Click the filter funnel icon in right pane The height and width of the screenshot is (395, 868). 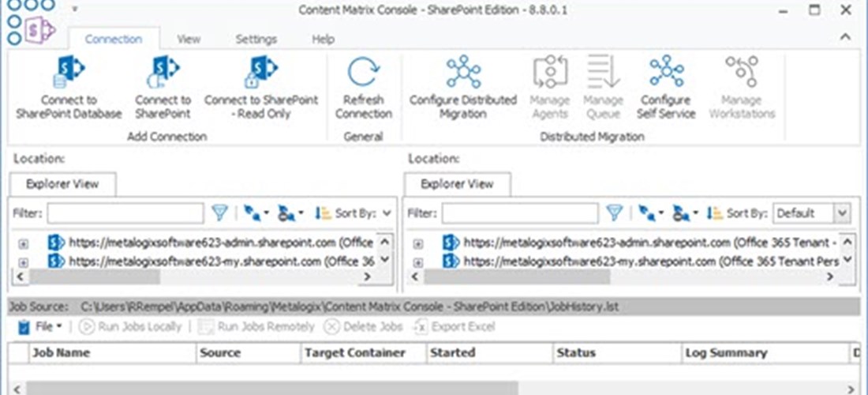pyautogui.click(x=614, y=213)
